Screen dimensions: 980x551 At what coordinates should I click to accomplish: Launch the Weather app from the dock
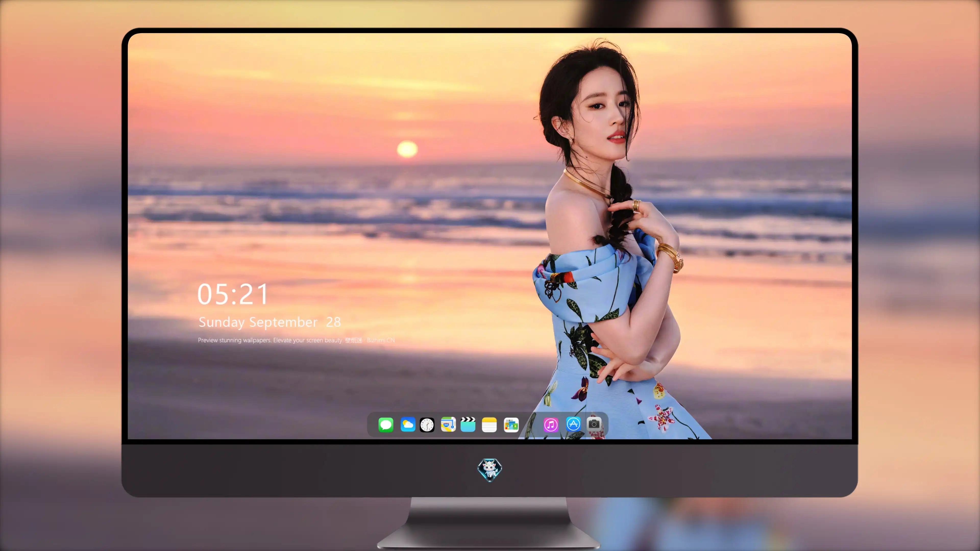tap(408, 424)
